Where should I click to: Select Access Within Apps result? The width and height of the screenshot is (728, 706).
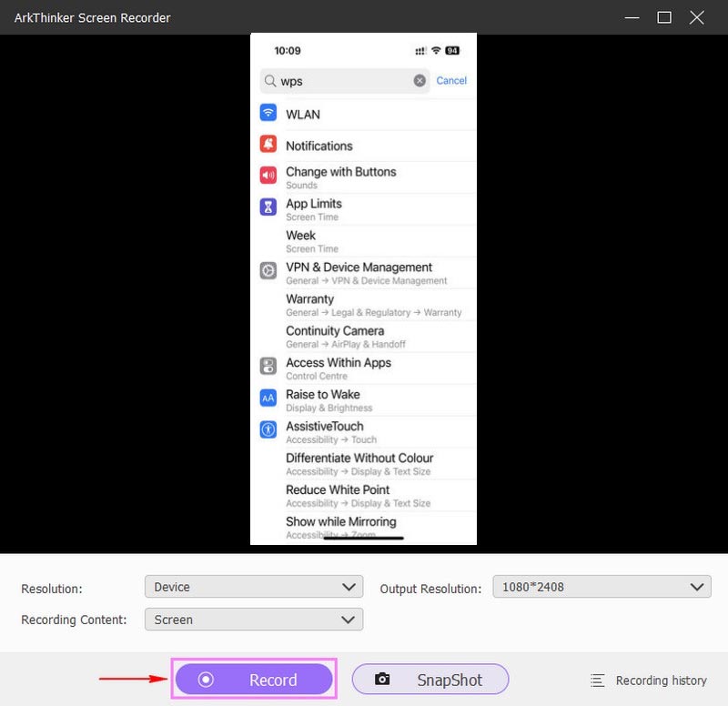click(363, 368)
